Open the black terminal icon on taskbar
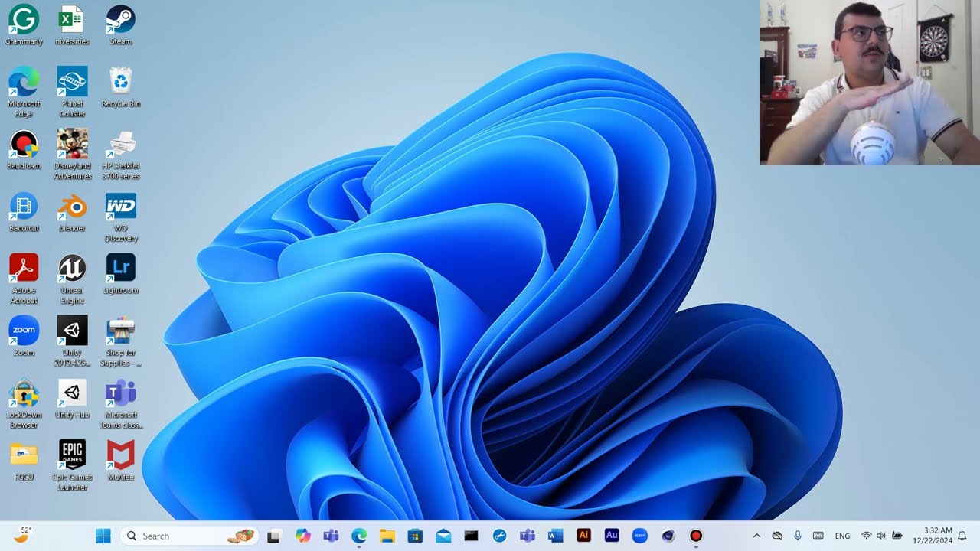Image resolution: width=980 pixels, height=551 pixels. coord(472,536)
